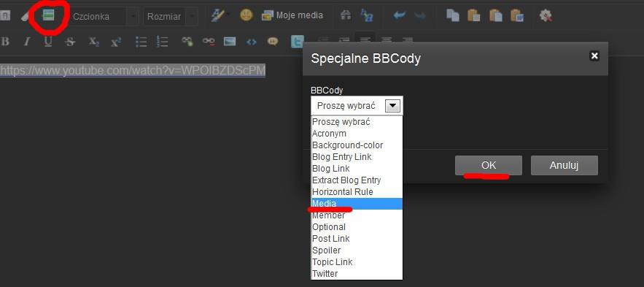Click the find and replace icon

click(x=366, y=15)
